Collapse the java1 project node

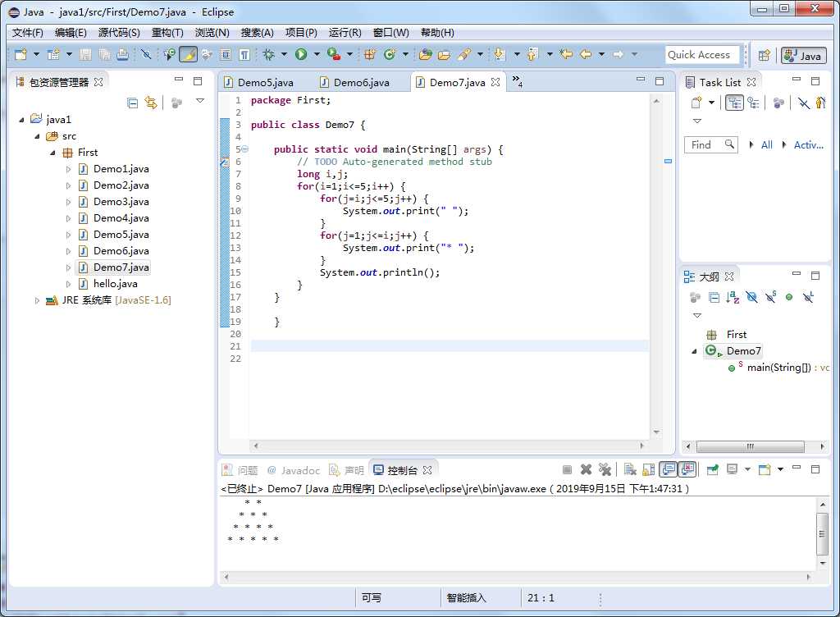click(x=21, y=120)
